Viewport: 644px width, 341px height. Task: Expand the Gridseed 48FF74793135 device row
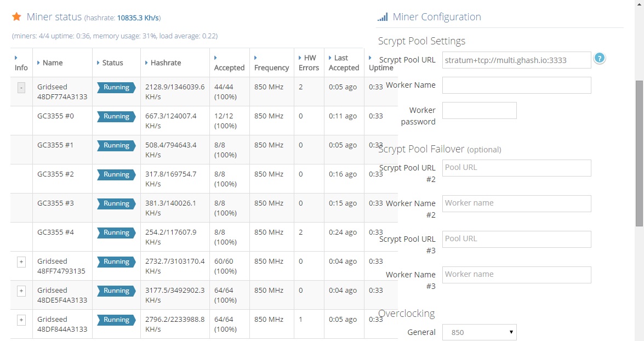(21, 262)
